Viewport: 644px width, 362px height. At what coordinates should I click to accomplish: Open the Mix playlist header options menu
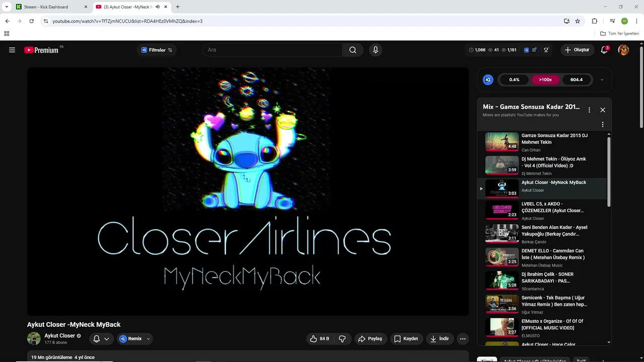(x=589, y=110)
